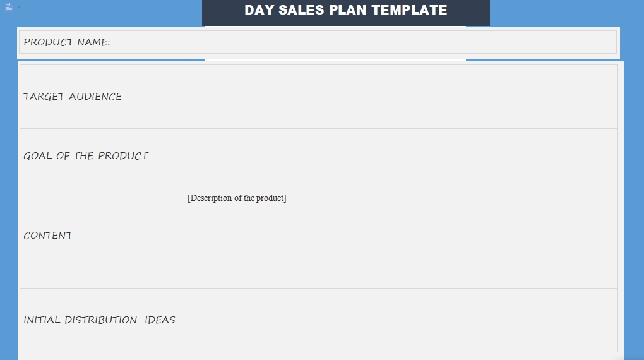Screen dimensions: 644x360
Task: Click the word "DAY" in the title banner
Action: (259, 10)
